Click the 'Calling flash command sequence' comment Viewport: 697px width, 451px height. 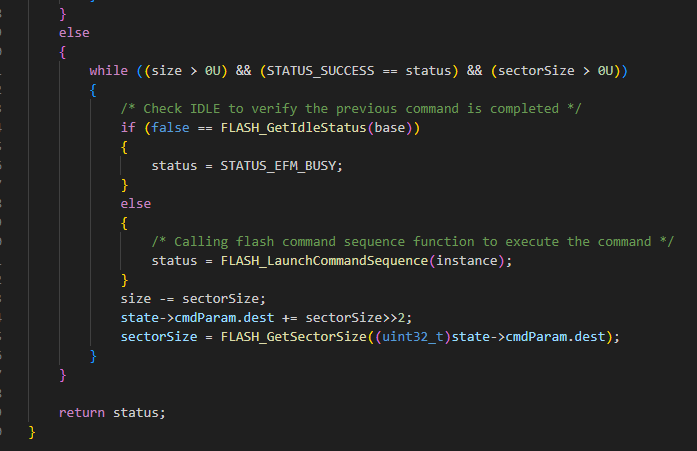(413, 242)
